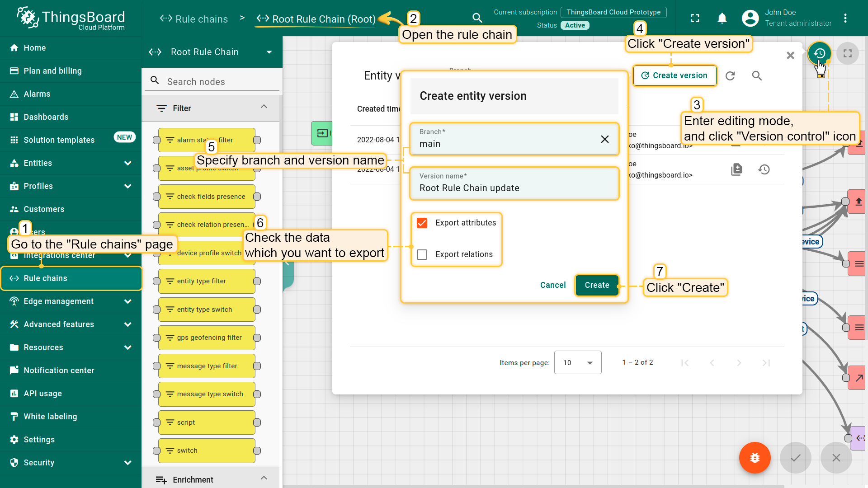868x488 pixels.
Task: Click the Create button
Action: coord(597,285)
